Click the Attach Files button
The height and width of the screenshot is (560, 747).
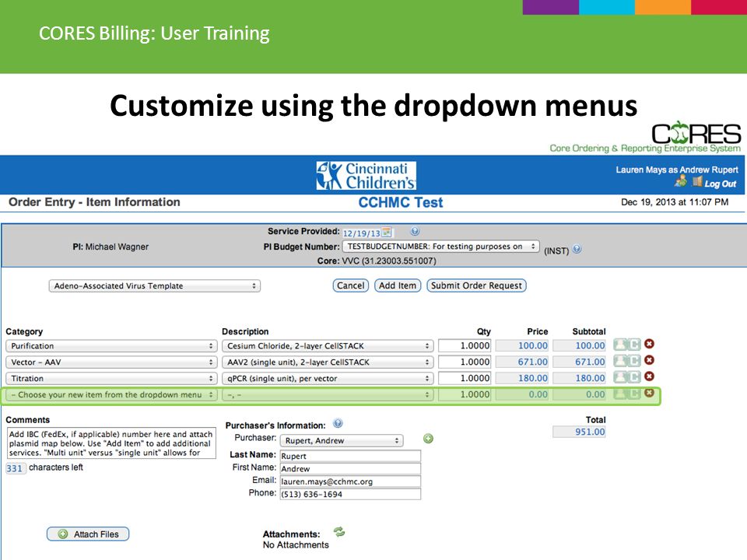[x=88, y=534]
